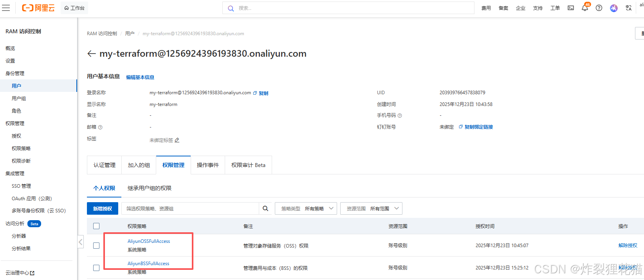Focus the policy filter input field
644x280 pixels.
tap(190, 208)
